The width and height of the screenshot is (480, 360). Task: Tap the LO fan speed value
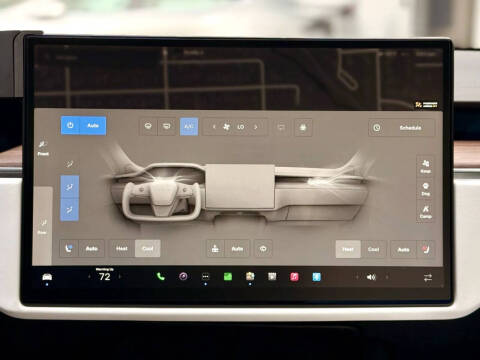[x=241, y=127]
